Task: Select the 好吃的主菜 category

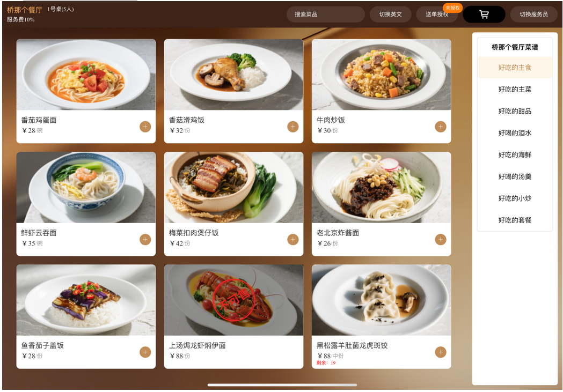Action: pos(515,90)
